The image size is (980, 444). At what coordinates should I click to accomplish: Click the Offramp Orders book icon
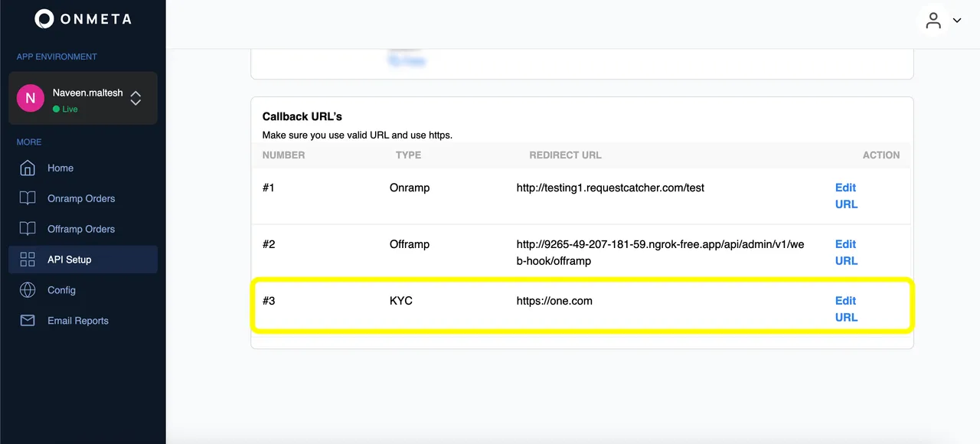(x=28, y=229)
